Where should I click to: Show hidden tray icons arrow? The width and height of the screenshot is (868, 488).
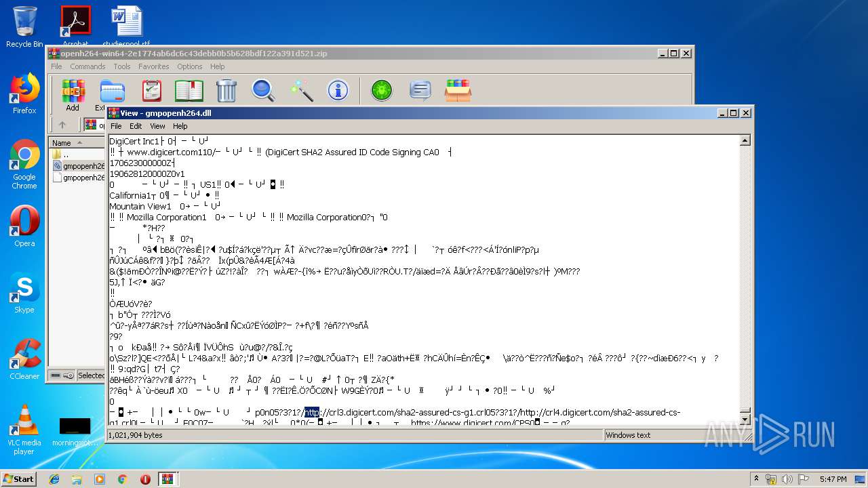pos(756,479)
